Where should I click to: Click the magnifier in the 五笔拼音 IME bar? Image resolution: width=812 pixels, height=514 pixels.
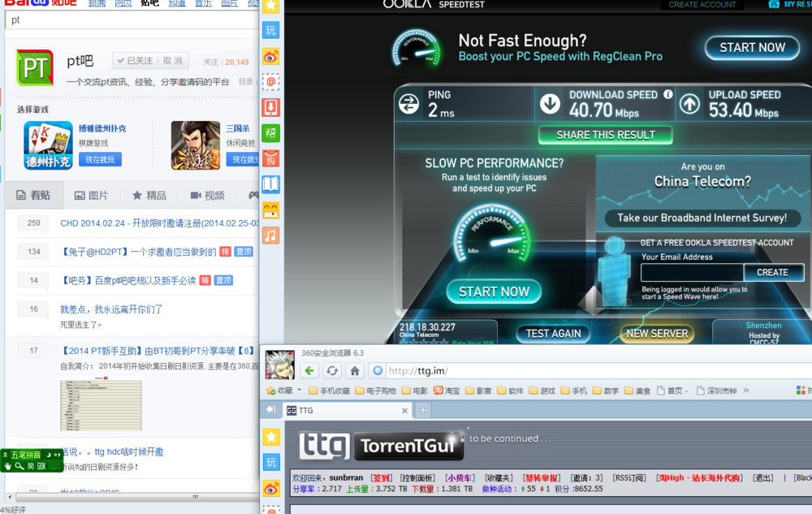(19, 466)
